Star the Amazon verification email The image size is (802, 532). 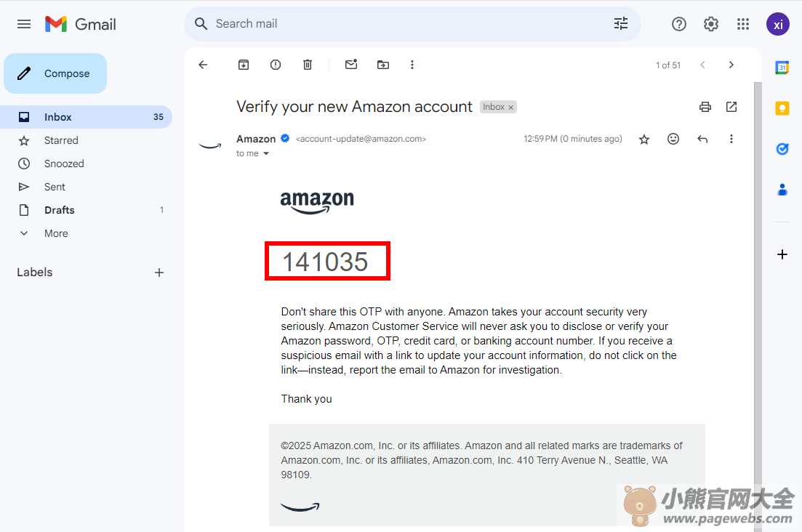pos(644,139)
